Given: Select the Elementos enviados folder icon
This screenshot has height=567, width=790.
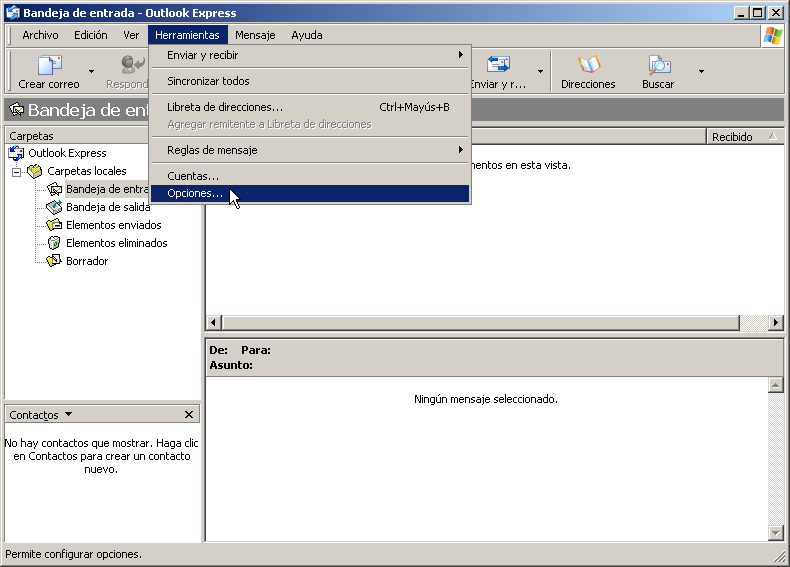Looking at the screenshot, I should coord(54,225).
